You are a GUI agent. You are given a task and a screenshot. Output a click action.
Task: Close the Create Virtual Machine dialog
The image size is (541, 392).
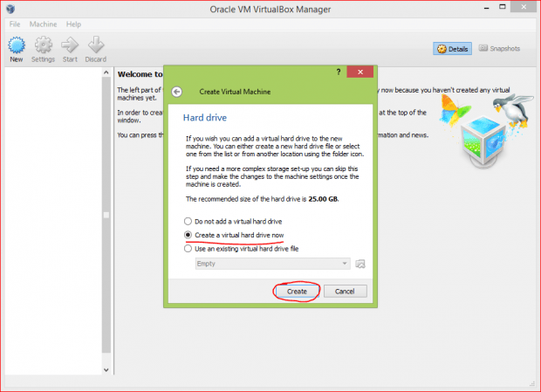(x=360, y=72)
